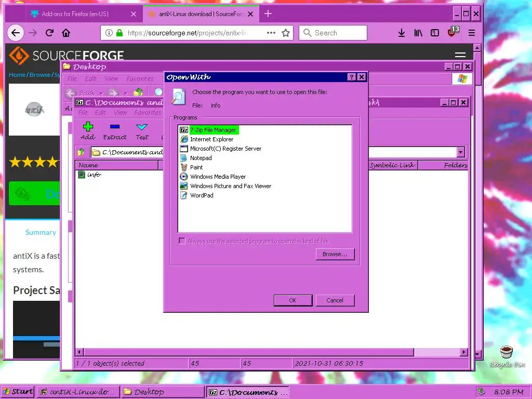Click the Symbolic Link column header

click(392, 165)
